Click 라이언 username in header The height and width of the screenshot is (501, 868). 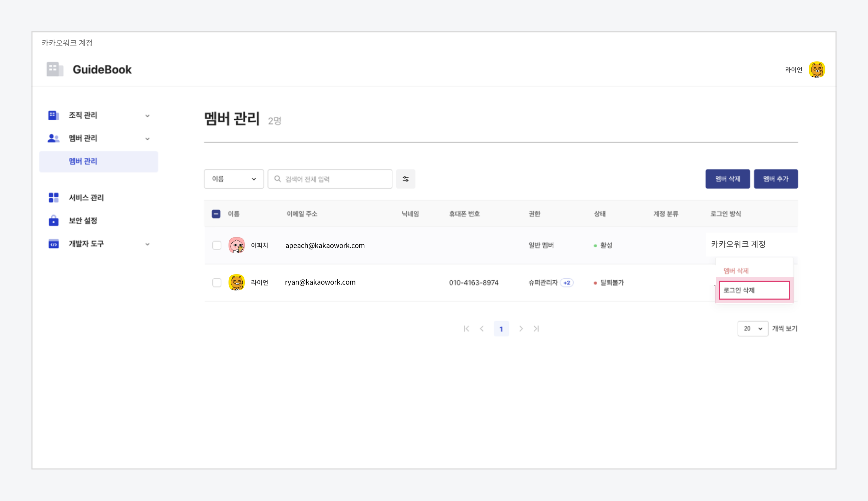pos(793,70)
